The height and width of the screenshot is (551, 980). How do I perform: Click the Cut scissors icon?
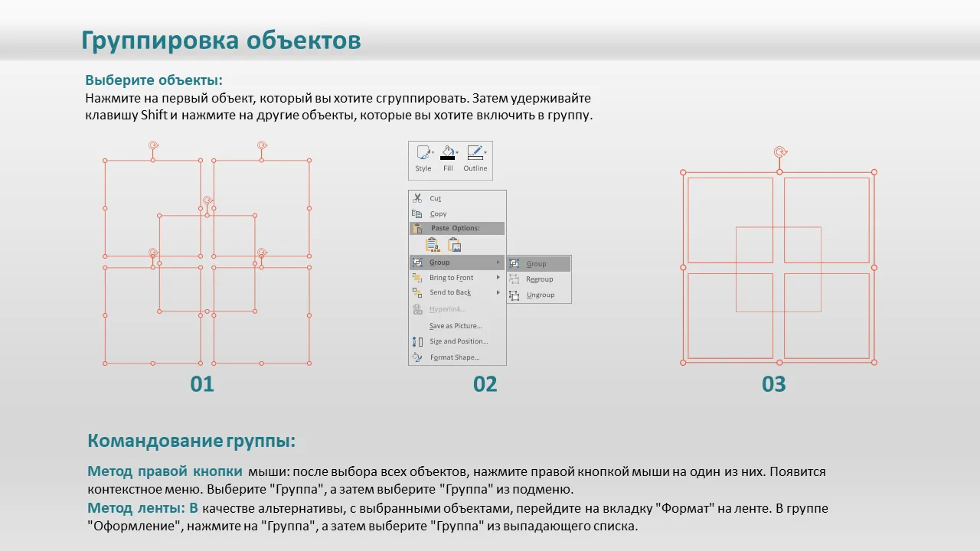(x=417, y=198)
